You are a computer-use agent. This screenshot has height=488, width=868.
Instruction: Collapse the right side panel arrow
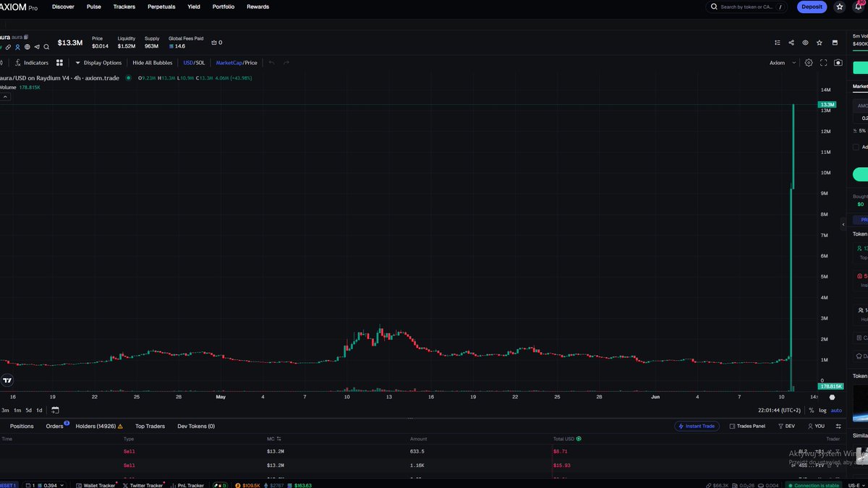tap(843, 225)
